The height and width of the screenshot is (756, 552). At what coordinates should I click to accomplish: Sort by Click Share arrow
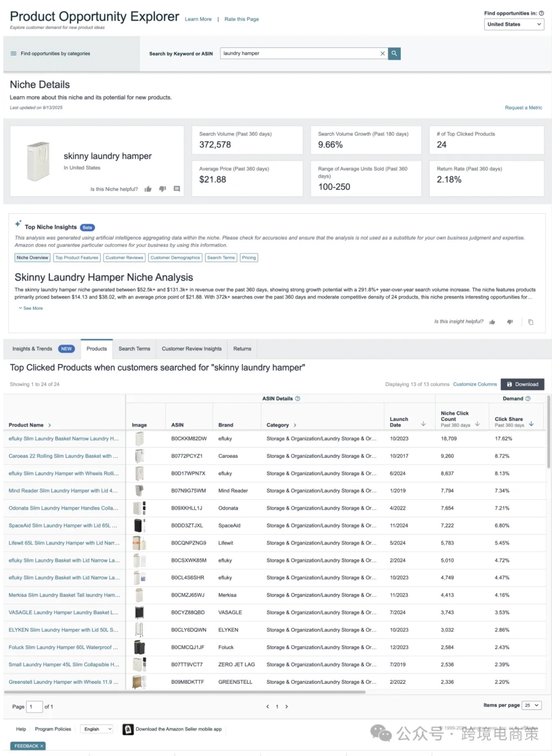click(x=531, y=424)
